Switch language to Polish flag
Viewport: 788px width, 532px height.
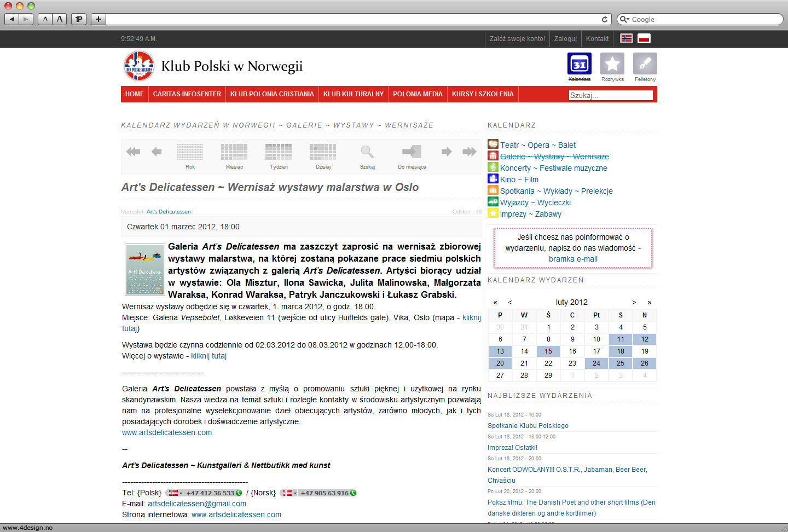tap(644, 38)
